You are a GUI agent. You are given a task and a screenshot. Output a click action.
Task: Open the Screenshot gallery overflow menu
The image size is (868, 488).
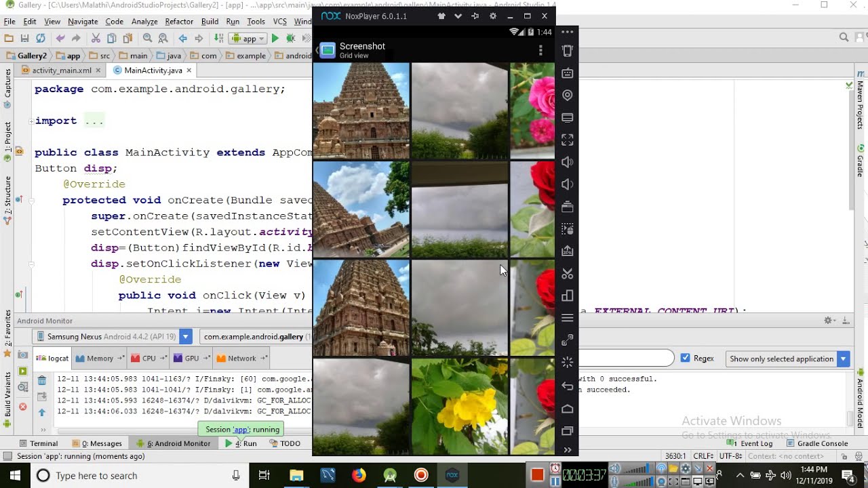click(540, 50)
